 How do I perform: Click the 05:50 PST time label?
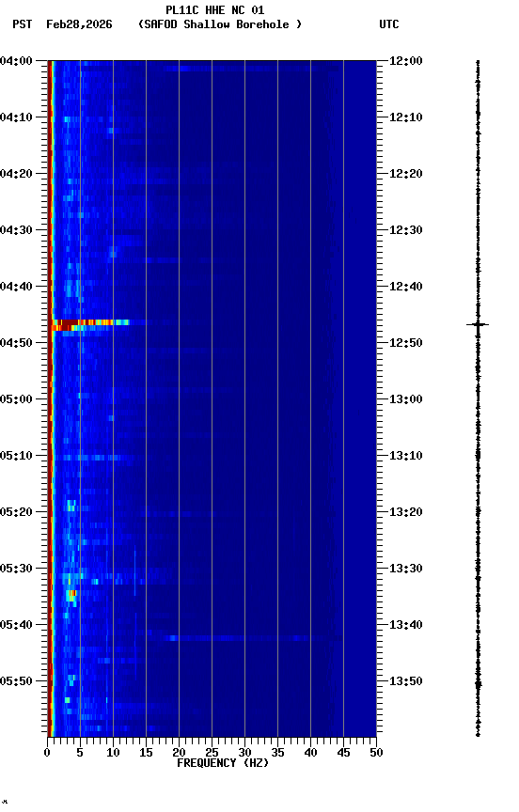tap(16, 681)
